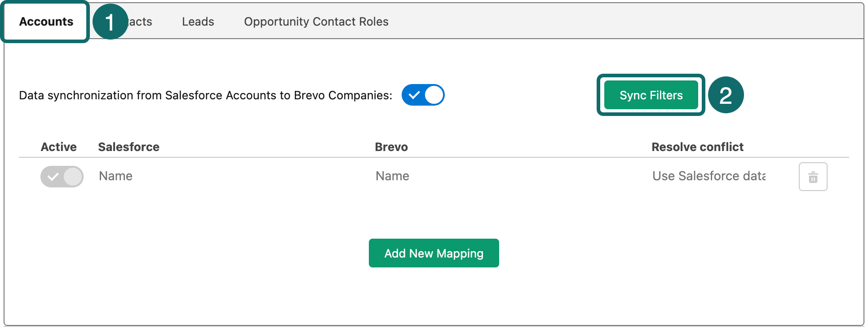Click the numbered step 1 badge
The image size is (868, 329).
tap(110, 22)
